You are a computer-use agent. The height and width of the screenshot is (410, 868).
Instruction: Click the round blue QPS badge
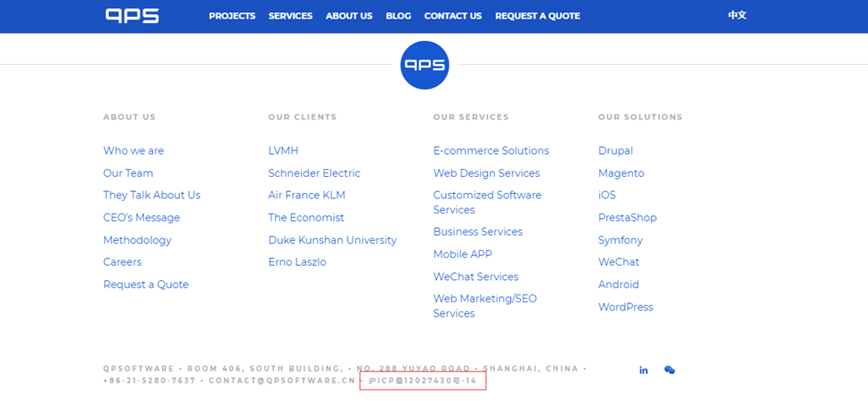[x=425, y=65]
